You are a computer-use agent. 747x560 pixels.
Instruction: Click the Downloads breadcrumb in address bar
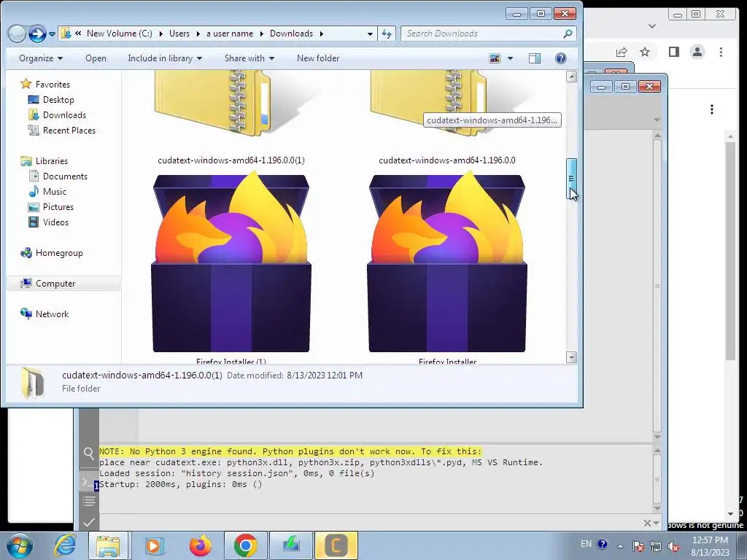pos(291,34)
